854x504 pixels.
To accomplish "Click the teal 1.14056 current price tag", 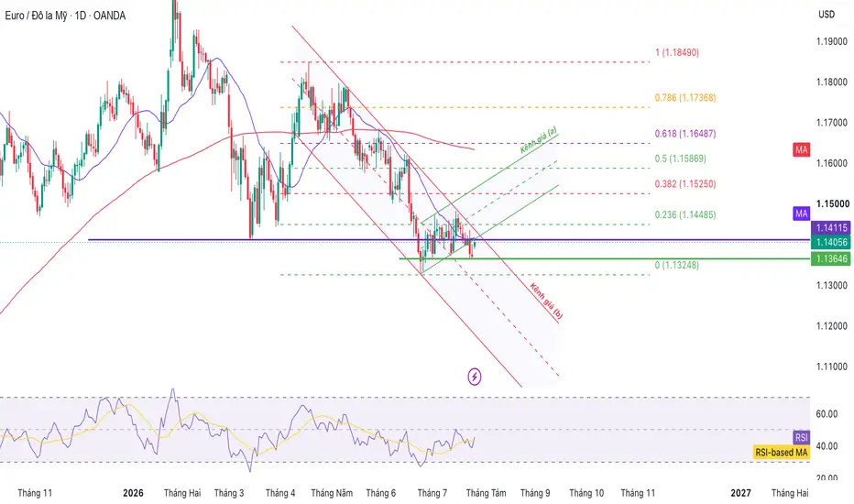I will 831,243.
